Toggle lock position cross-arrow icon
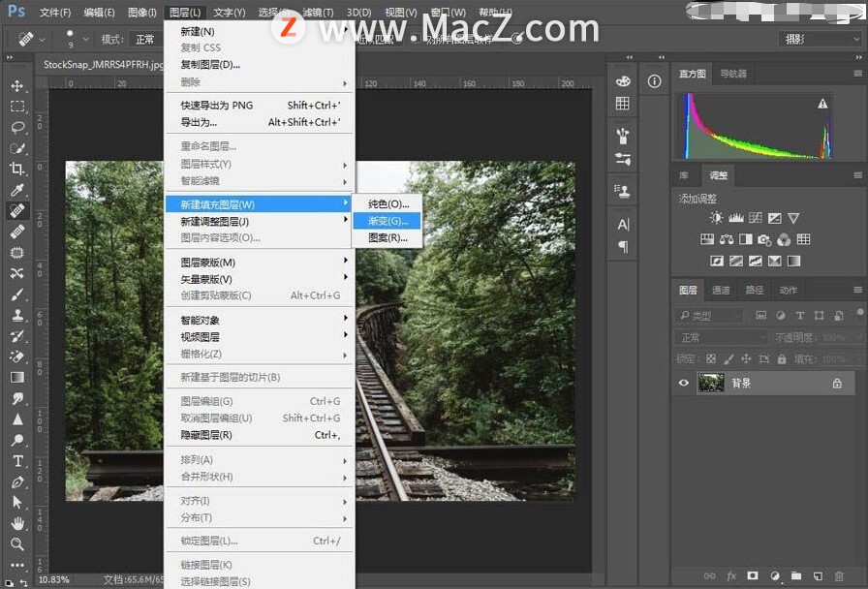868x589 pixels. coord(746,358)
